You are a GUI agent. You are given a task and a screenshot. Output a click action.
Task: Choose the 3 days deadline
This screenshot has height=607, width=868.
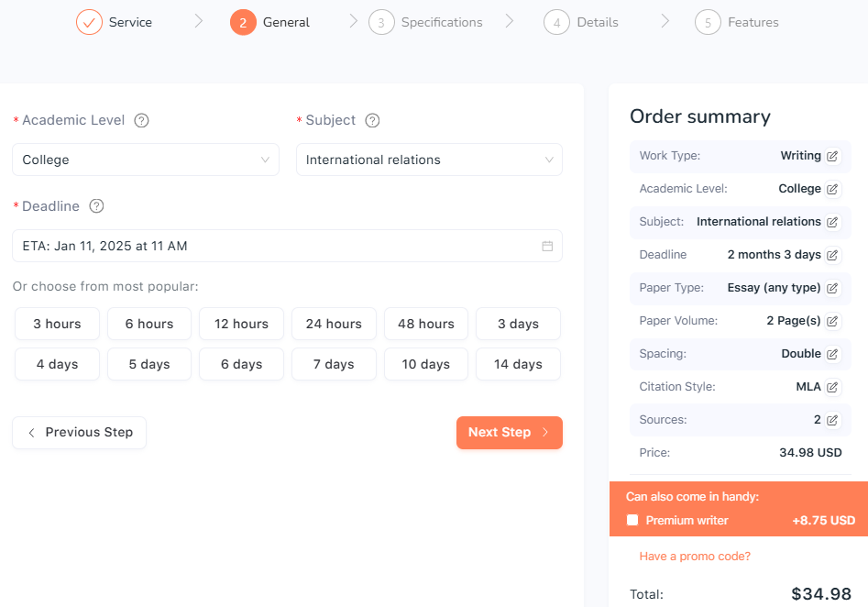pyautogui.click(x=518, y=324)
